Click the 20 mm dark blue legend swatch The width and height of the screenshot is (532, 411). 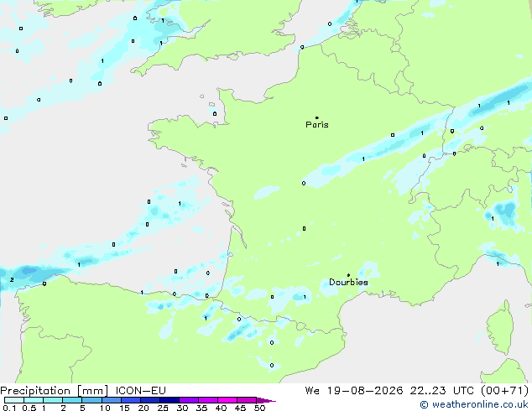pyautogui.click(x=150, y=400)
